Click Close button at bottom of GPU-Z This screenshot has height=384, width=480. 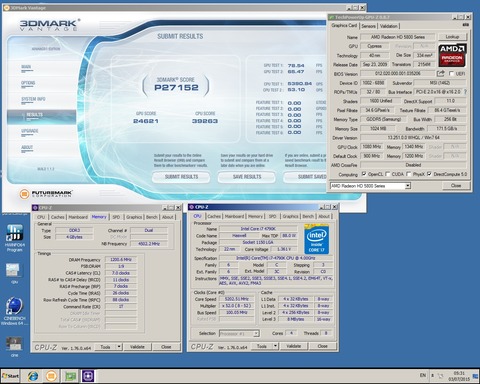tap(456, 186)
